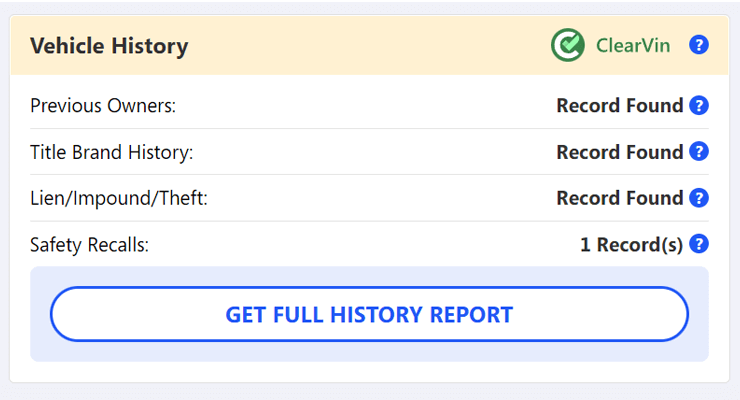Viewport: 740px width, 400px height.
Task: Click Record Found for Lien/Impound/Theft
Action: [620, 198]
